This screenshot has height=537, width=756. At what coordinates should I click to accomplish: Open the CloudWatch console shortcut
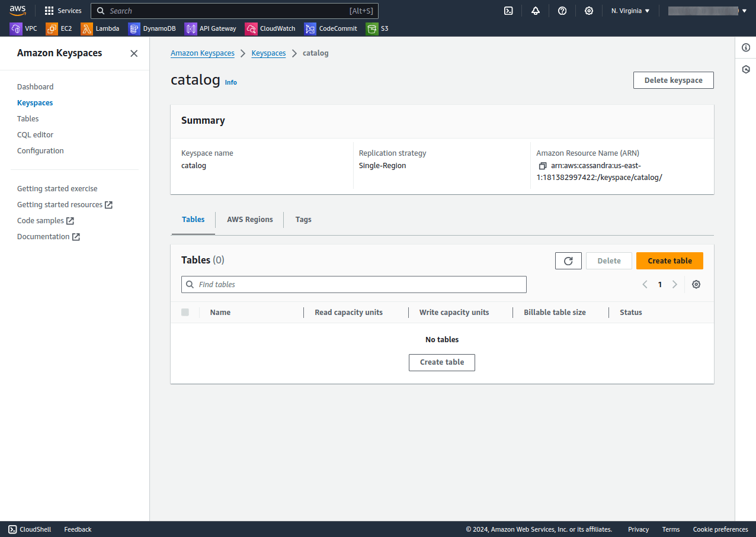coord(270,28)
